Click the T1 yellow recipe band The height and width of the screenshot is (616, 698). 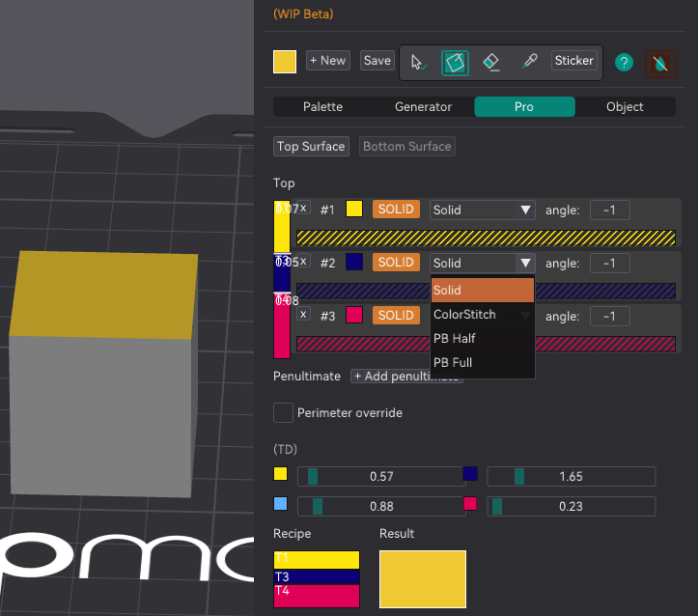coord(317,560)
